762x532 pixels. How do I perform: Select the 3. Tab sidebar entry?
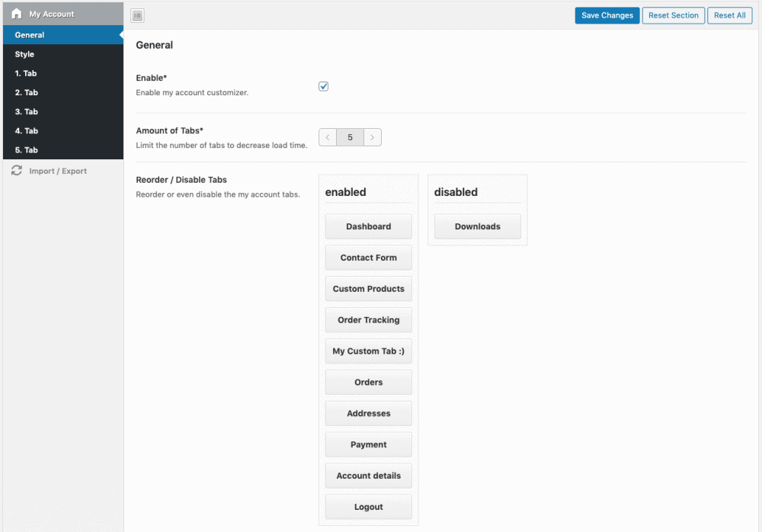[26, 111]
